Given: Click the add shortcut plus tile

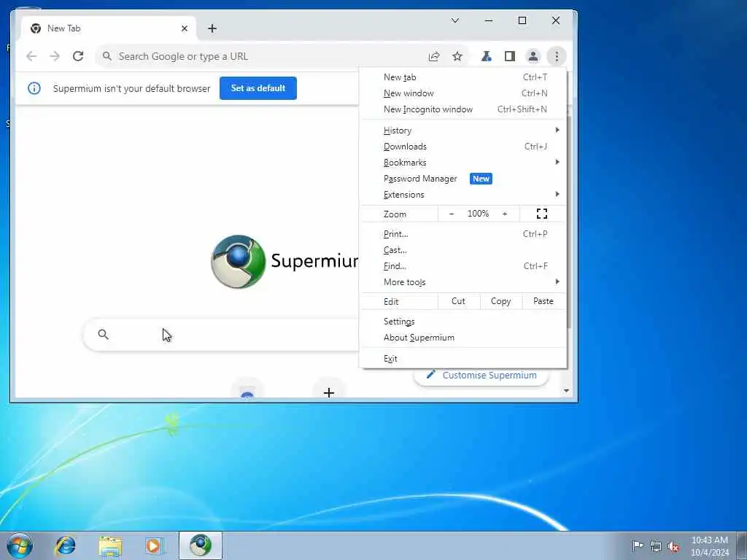Looking at the screenshot, I should click(329, 392).
